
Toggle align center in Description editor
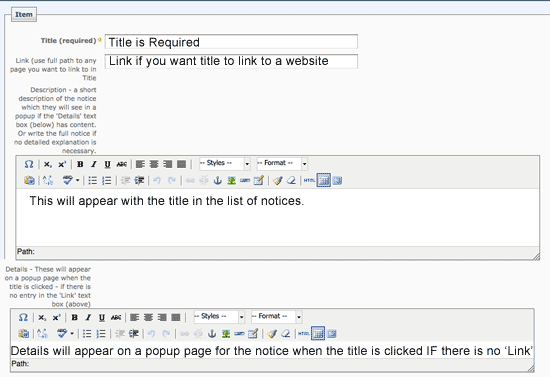click(154, 164)
